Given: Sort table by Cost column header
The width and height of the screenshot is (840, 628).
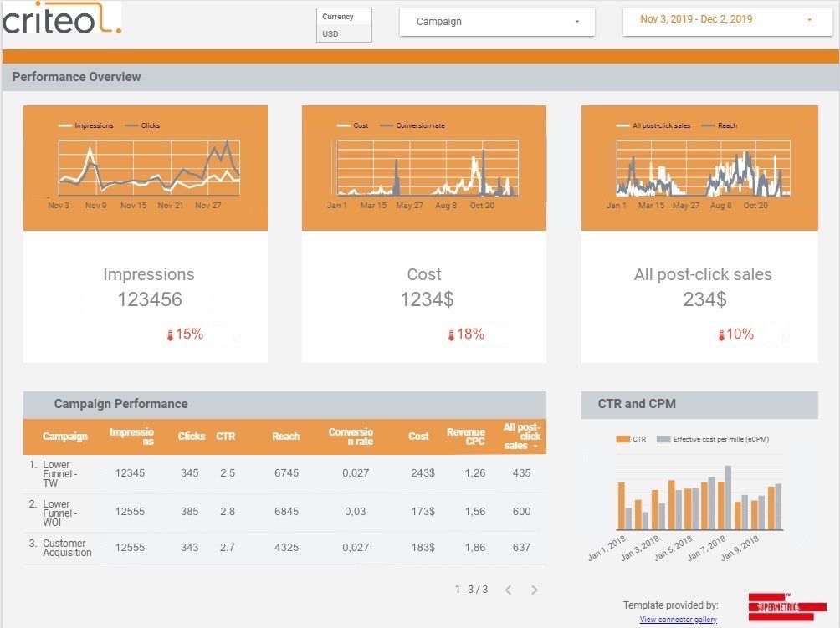Looking at the screenshot, I should (x=418, y=436).
